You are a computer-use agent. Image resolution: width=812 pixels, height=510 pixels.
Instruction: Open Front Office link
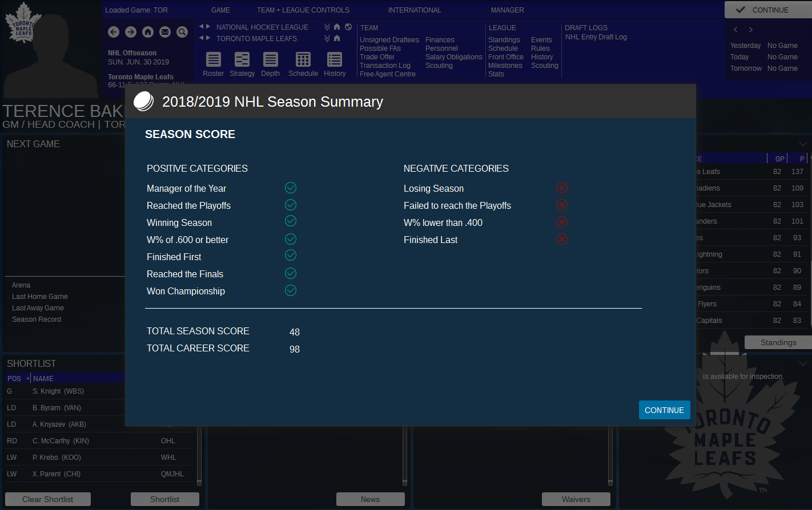[x=506, y=57]
